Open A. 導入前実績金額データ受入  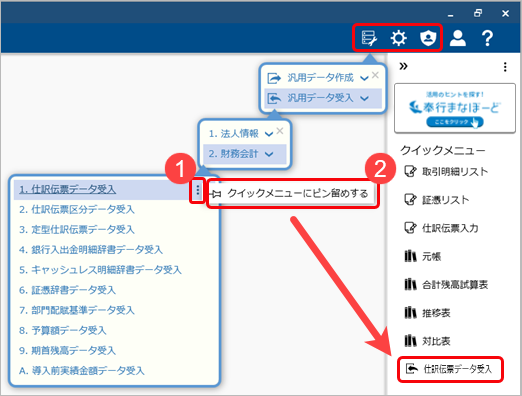pyautogui.click(x=81, y=370)
